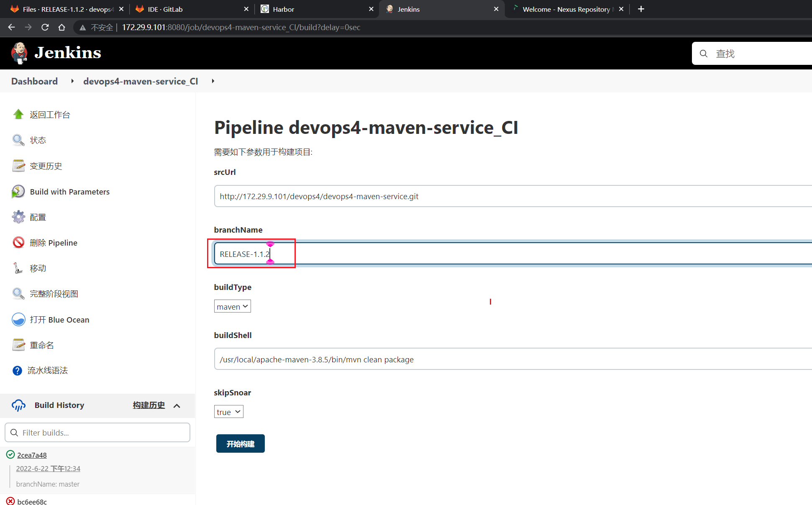Open a new browser tab with plus icon
The image size is (812, 505).
(x=641, y=9)
